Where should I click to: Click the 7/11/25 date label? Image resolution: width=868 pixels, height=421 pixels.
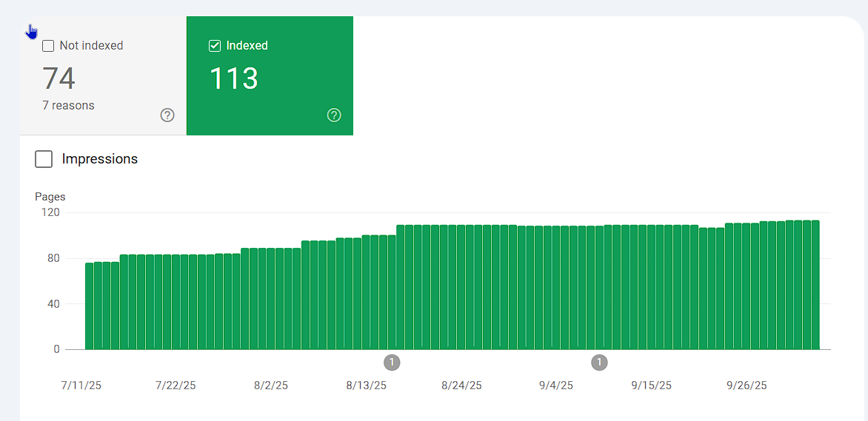(x=81, y=385)
